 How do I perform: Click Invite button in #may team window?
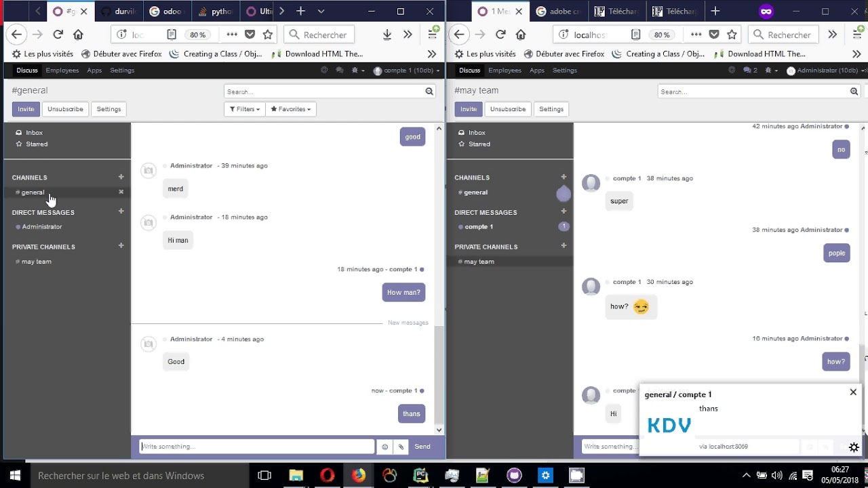(469, 109)
